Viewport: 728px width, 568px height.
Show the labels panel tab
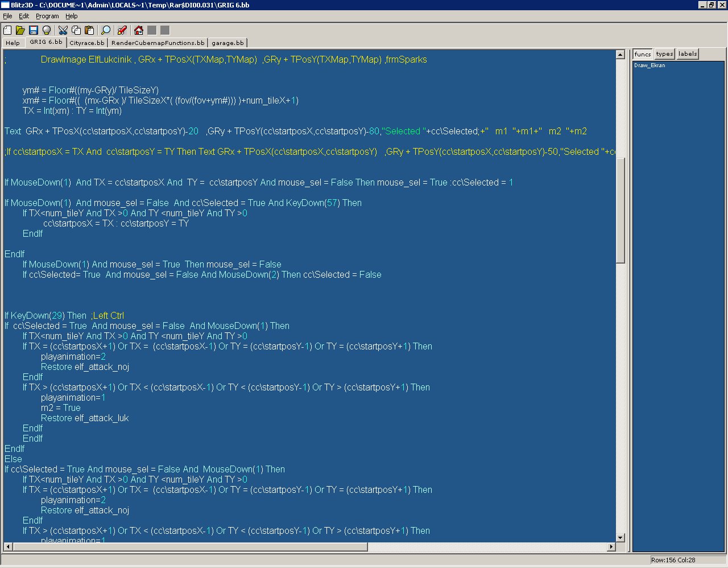(x=687, y=54)
